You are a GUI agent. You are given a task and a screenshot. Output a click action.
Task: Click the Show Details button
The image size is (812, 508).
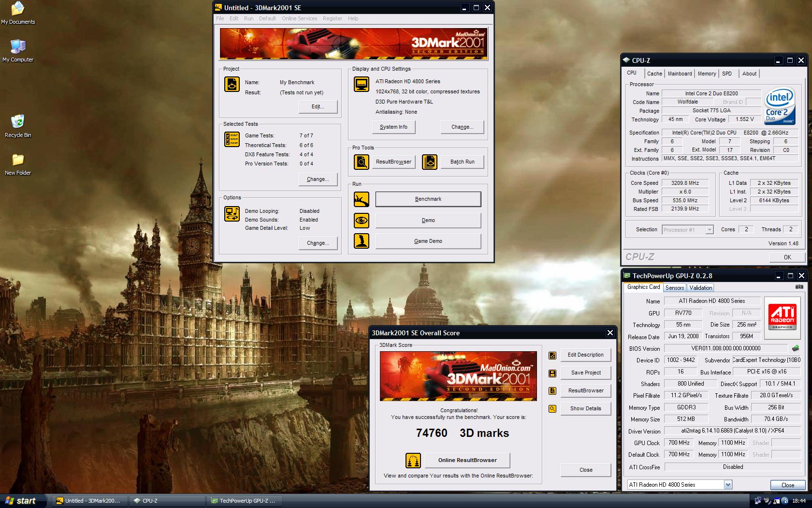[x=586, y=408]
